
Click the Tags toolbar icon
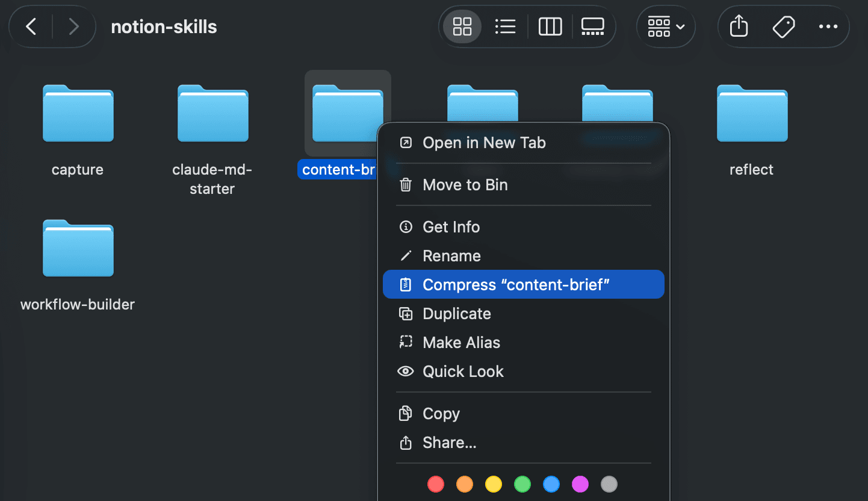tap(783, 26)
